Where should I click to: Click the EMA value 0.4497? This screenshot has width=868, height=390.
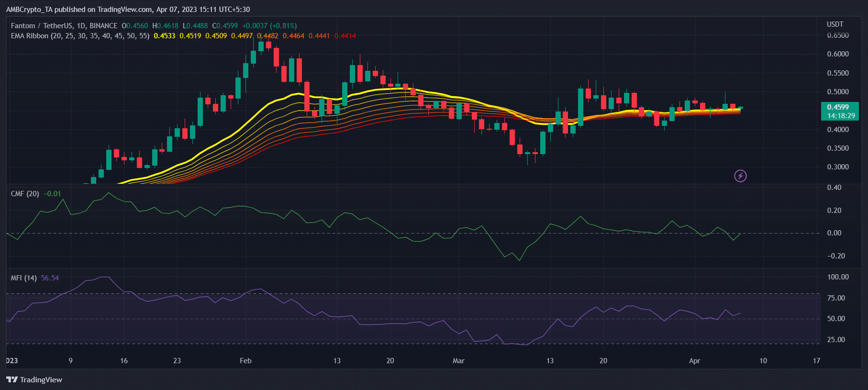242,36
